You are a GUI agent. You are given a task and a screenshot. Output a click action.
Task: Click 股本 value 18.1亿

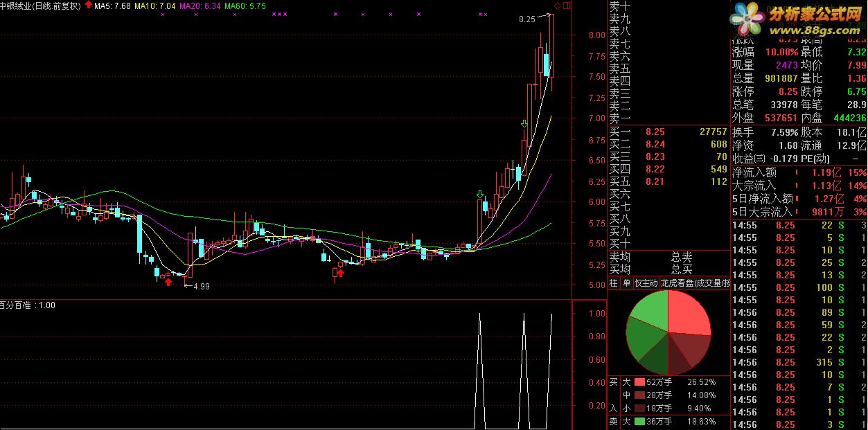tap(853, 132)
